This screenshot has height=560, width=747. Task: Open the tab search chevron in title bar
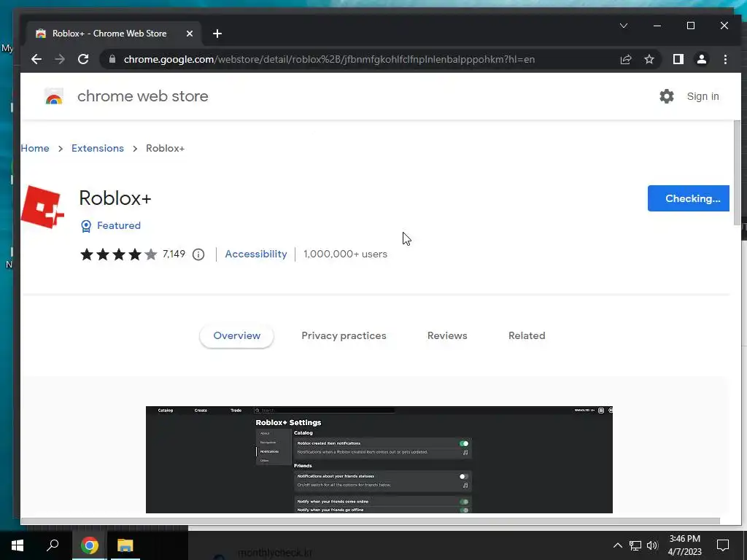point(624,26)
